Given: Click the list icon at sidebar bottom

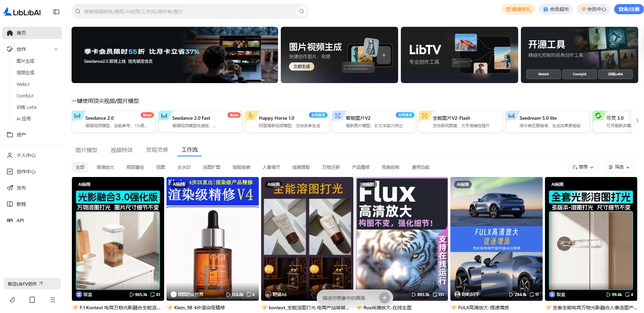Looking at the screenshot, I should 52,300.
